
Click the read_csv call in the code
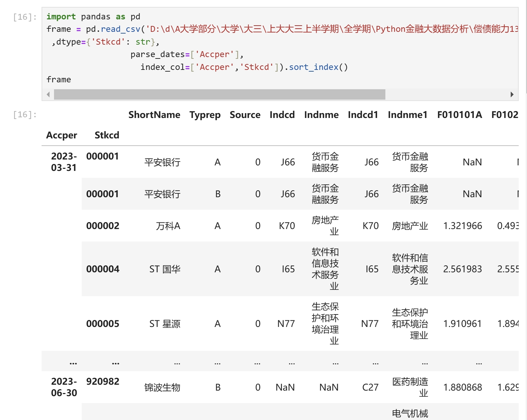[120, 29]
